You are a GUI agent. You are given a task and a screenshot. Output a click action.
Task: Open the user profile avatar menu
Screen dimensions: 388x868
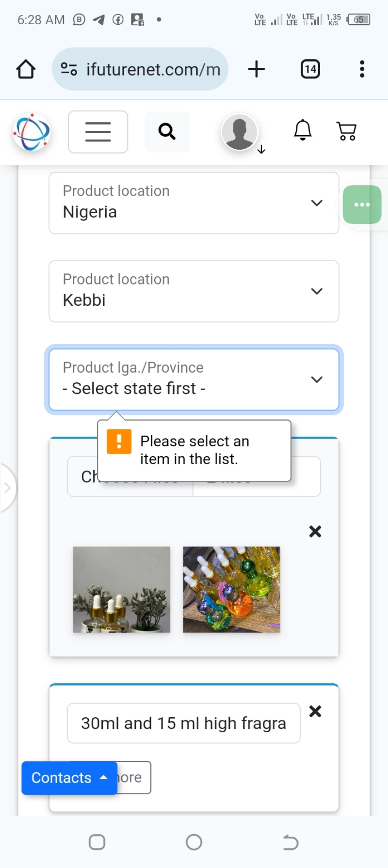tap(240, 132)
